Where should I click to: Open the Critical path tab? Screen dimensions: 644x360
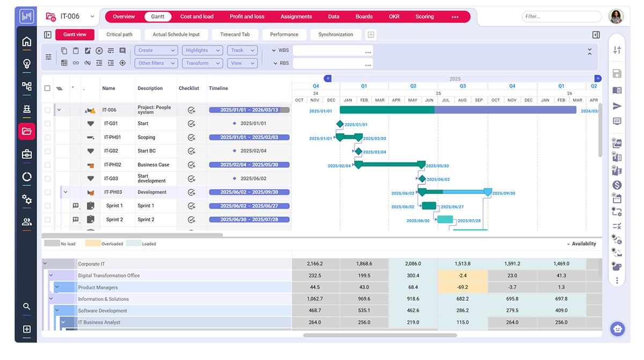119,34
